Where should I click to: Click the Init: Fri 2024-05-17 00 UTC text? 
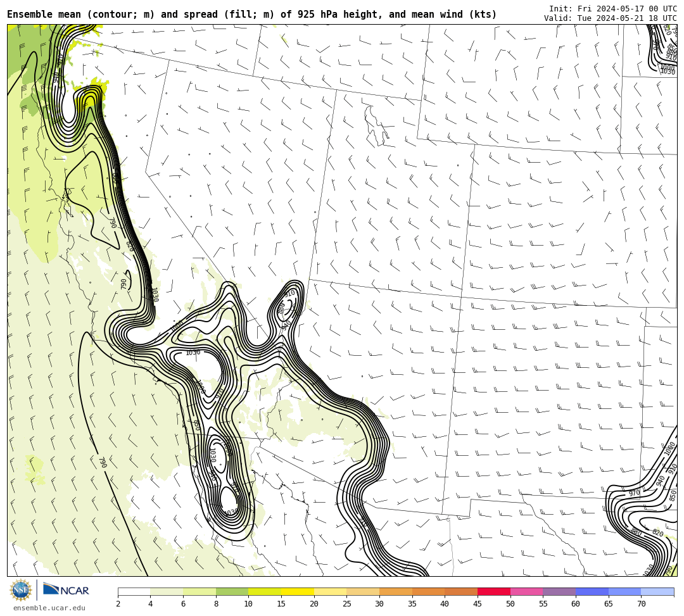(x=613, y=9)
